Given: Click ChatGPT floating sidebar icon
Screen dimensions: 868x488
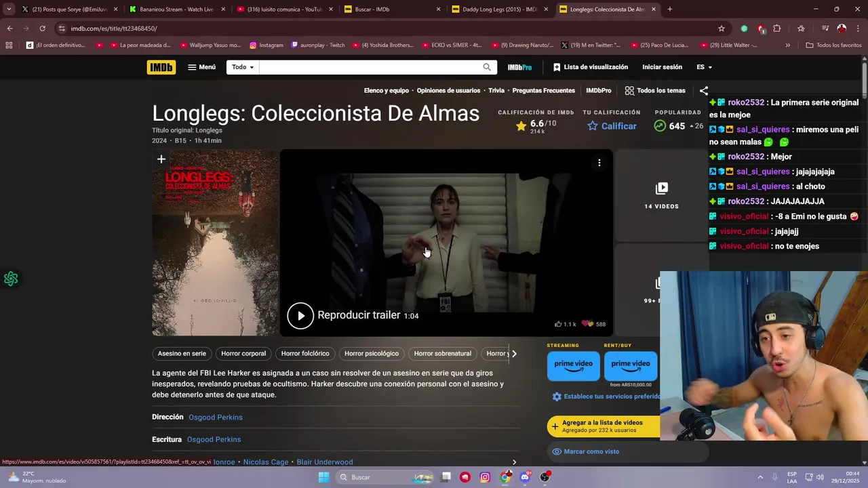Looking at the screenshot, I should (10, 279).
